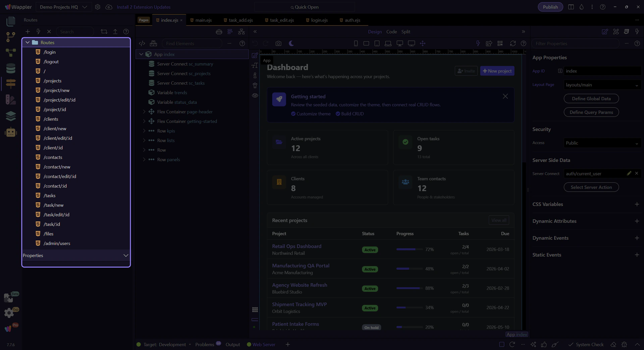Screen dimensions: 644x350
Task: Toggle the eye visibility icon in design toolbar
Action: click(255, 96)
